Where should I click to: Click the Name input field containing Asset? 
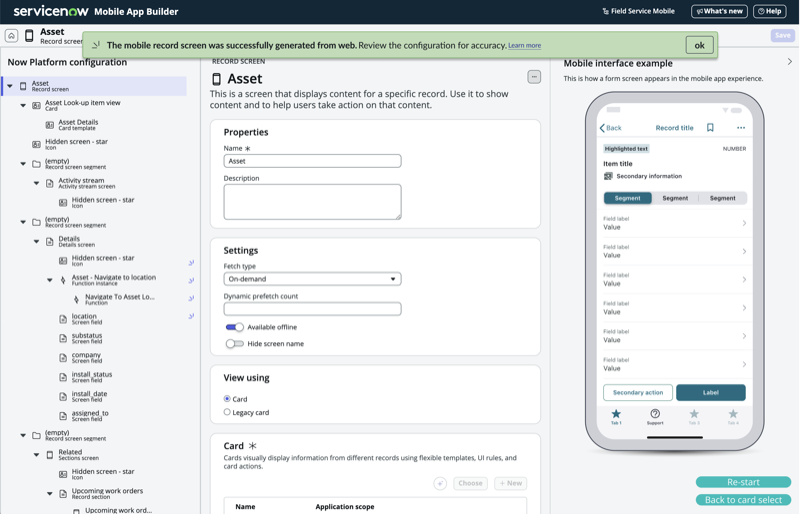[312, 161]
